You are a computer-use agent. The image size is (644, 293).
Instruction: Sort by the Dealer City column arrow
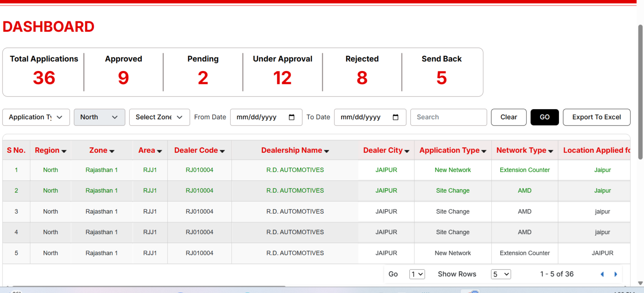[407, 151]
